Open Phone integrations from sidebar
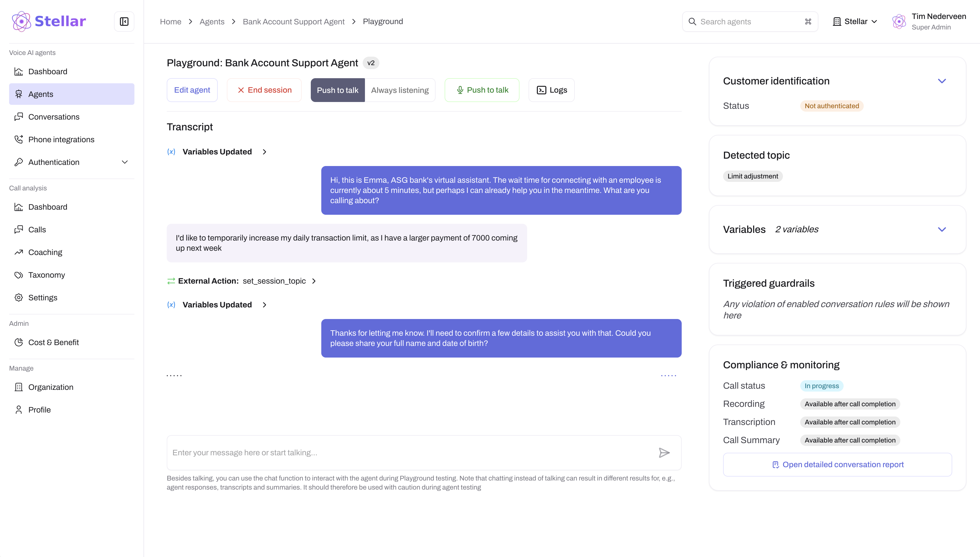The width and height of the screenshot is (980, 557). tap(61, 140)
